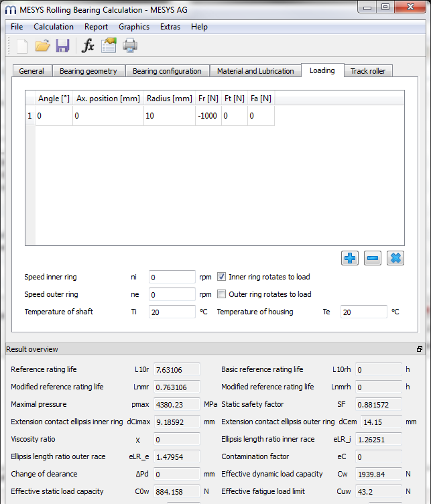
Task: Open the Calculation menu
Action: pos(54,27)
